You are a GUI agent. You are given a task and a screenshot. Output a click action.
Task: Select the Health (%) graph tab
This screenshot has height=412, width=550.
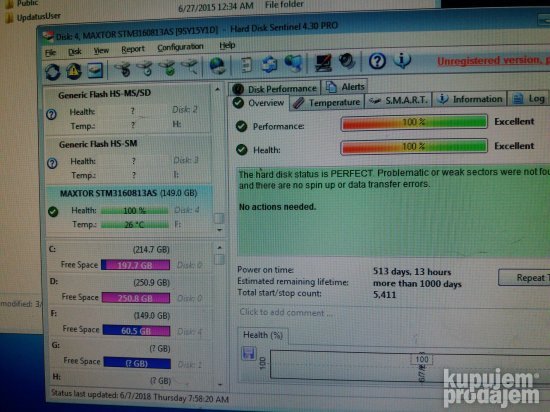coord(263,335)
